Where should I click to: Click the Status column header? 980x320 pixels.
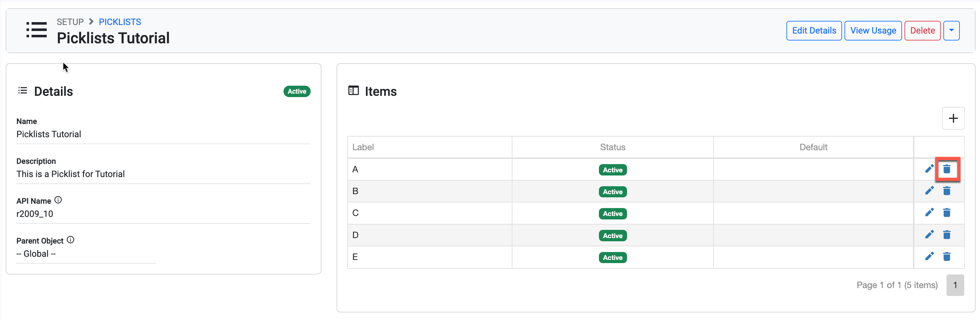click(x=612, y=147)
